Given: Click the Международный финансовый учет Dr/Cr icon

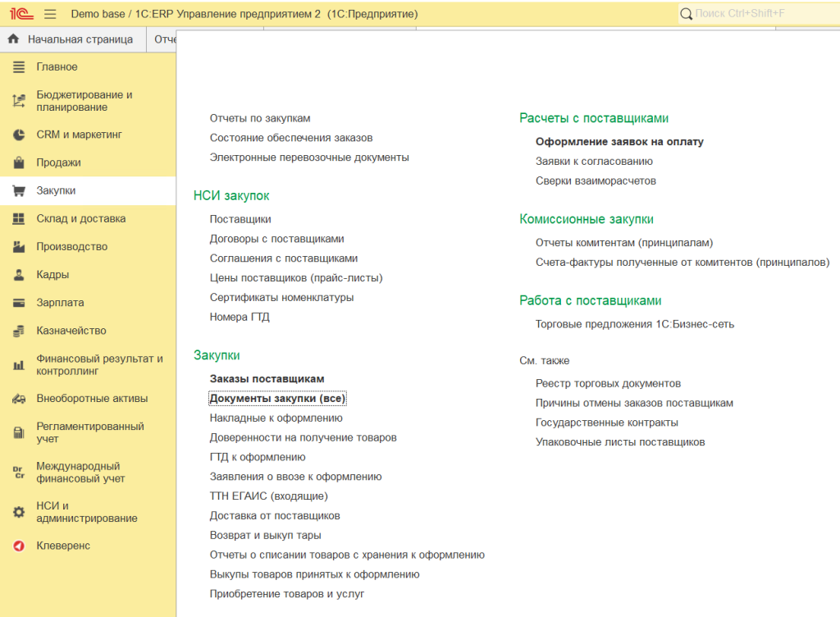Looking at the screenshot, I should point(19,472).
